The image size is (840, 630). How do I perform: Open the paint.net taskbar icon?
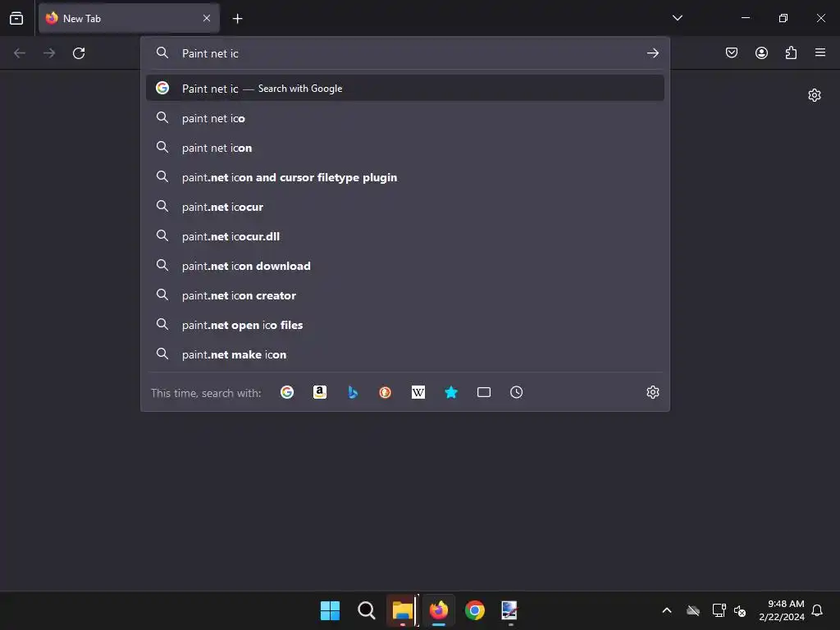509,610
